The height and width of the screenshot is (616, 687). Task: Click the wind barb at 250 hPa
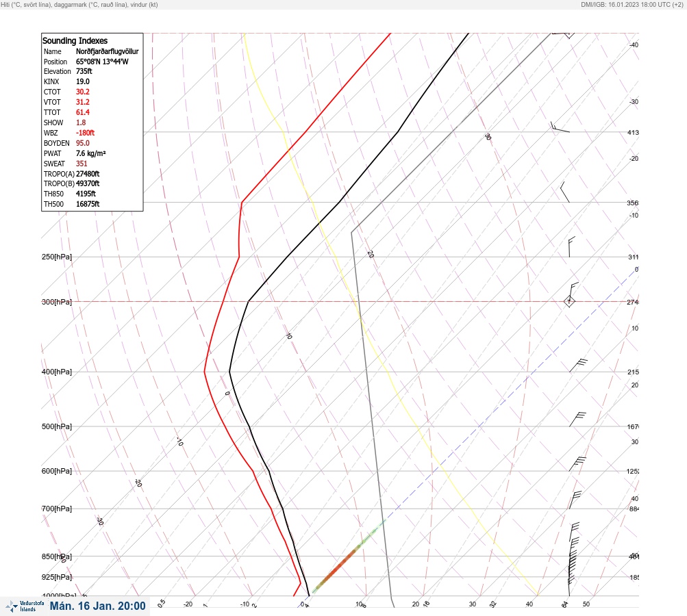[x=572, y=247]
